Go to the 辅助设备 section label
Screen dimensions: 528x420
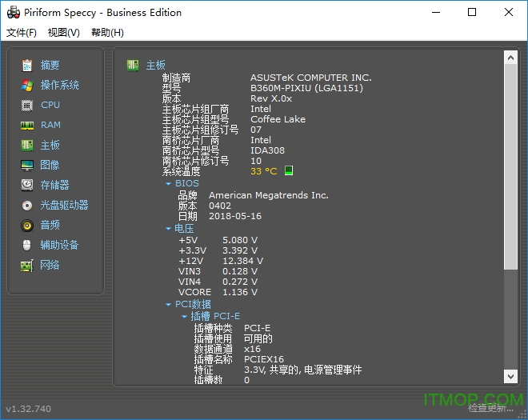click(x=59, y=245)
